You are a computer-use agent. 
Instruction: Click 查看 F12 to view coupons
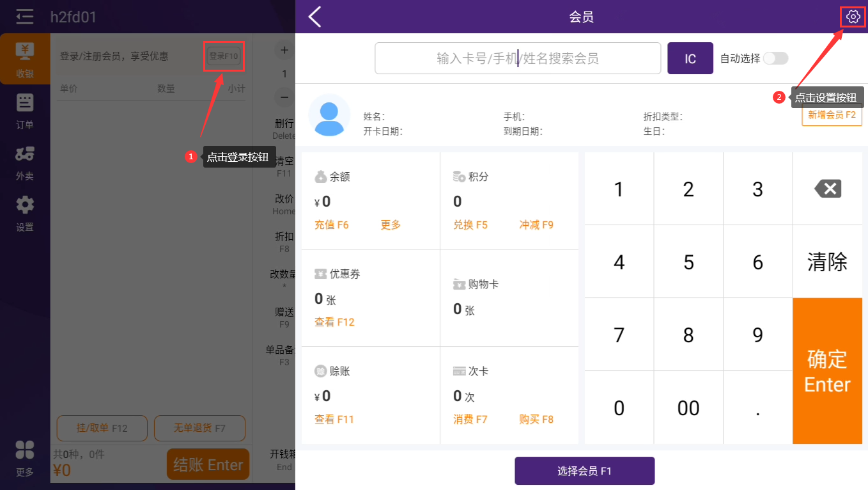click(x=334, y=322)
